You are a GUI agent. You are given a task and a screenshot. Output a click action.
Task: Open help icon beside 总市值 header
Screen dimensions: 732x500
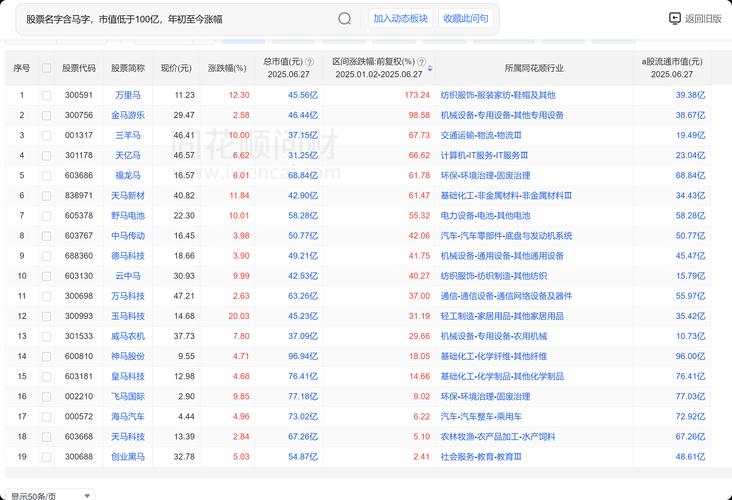click(309, 62)
